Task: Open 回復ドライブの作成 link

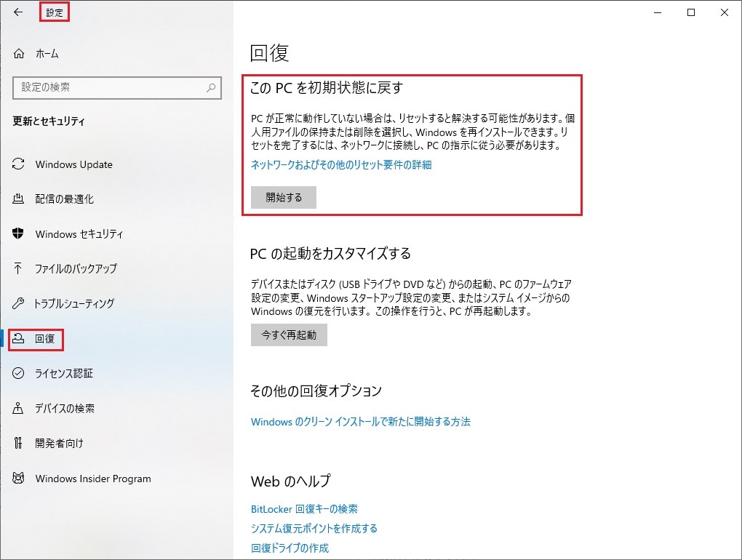Action: (x=290, y=548)
